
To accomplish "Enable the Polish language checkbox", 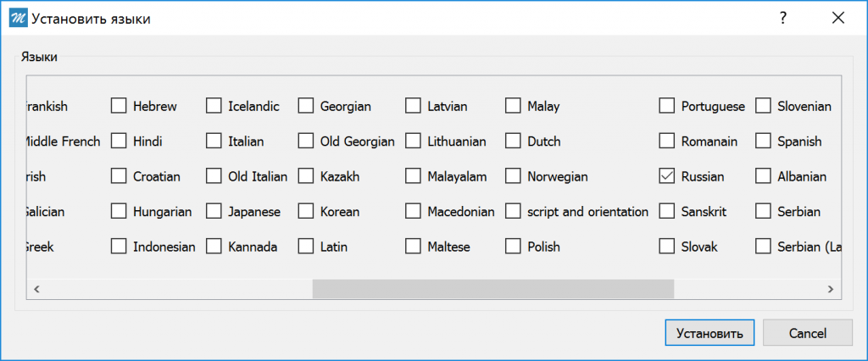I will 513,247.
